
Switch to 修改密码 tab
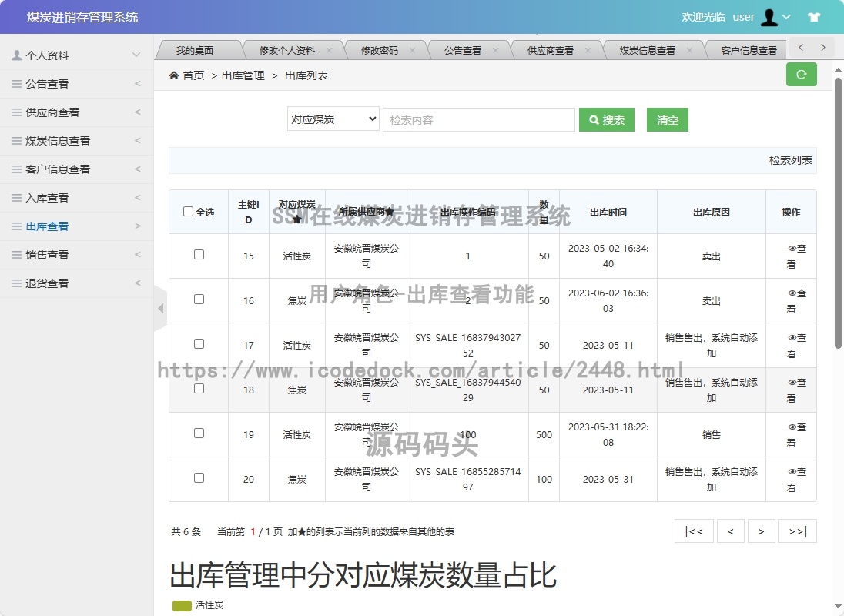click(380, 50)
